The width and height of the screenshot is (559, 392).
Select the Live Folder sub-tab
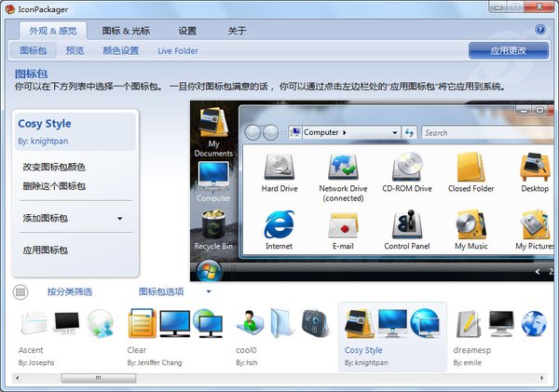tap(178, 51)
